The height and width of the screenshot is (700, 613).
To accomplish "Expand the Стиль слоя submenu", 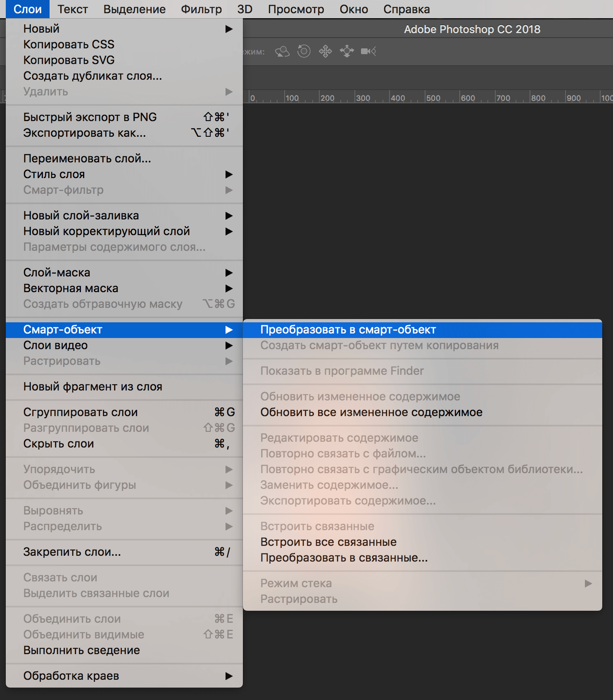I will (124, 174).
